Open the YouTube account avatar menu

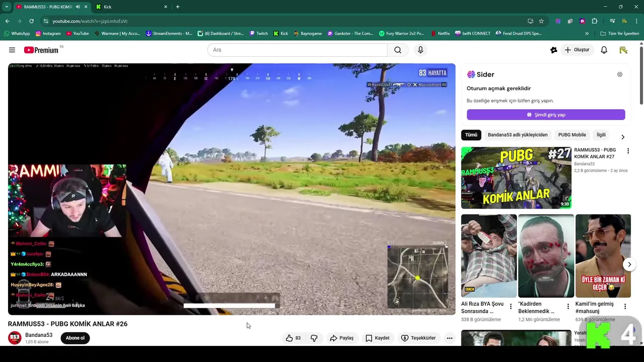[x=623, y=50]
